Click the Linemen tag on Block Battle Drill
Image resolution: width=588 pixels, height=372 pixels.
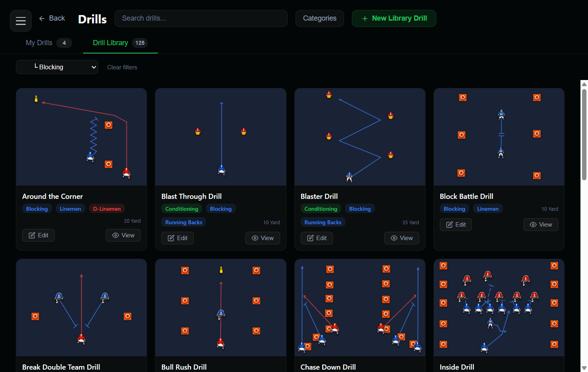(488, 209)
